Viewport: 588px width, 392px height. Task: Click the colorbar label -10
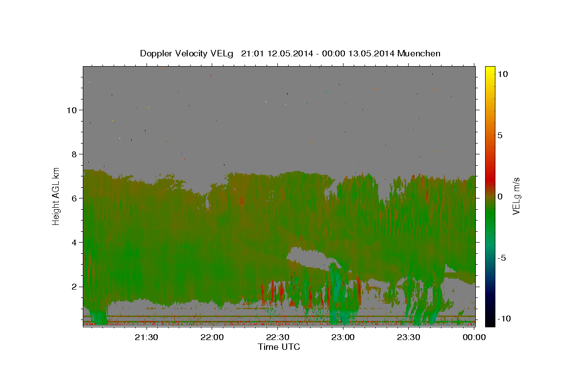(x=504, y=318)
